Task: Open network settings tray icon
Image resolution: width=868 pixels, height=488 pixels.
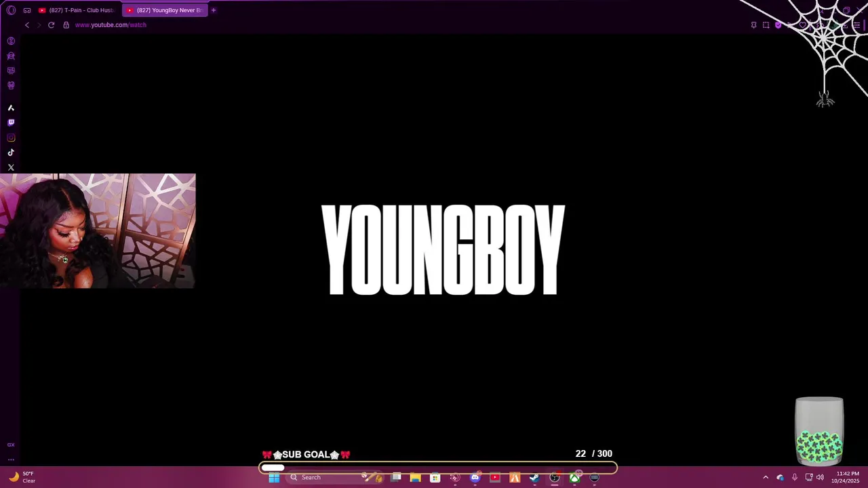Action: (x=809, y=478)
